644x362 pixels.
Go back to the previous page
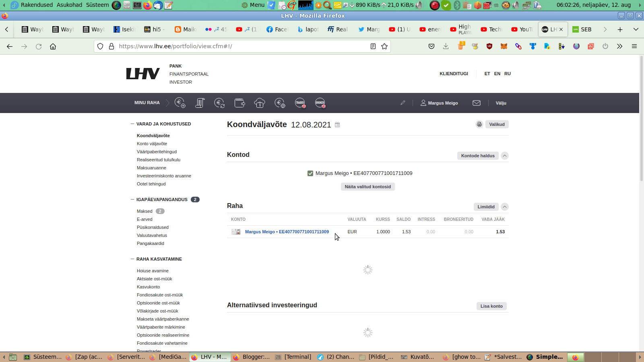coord(10,46)
